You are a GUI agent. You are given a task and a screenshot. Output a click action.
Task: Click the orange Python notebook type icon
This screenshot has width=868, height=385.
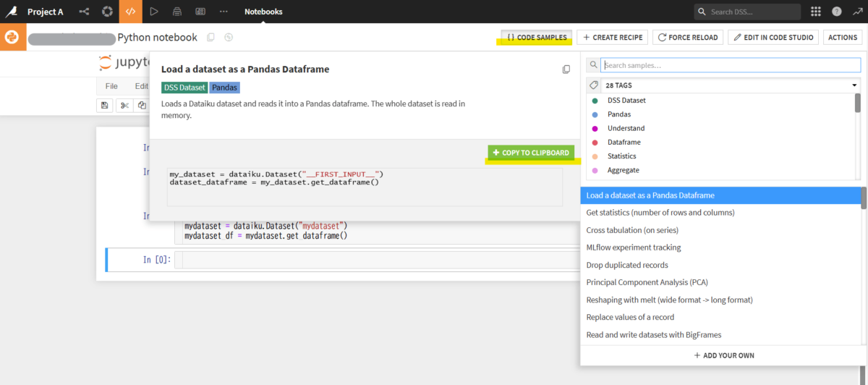point(13,37)
